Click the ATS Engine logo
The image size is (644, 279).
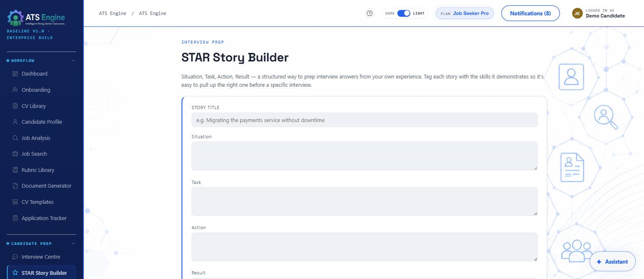pyautogui.click(x=36, y=18)
